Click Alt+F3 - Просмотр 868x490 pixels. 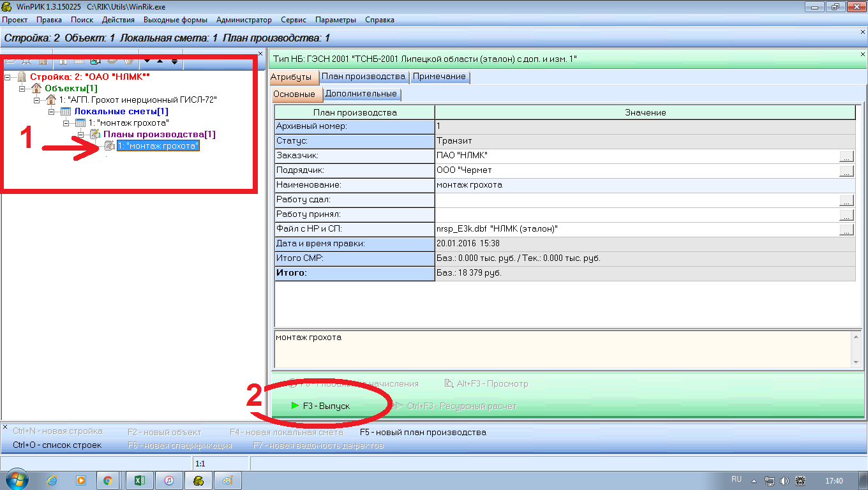pyautogui.click(x=486, y=383)
